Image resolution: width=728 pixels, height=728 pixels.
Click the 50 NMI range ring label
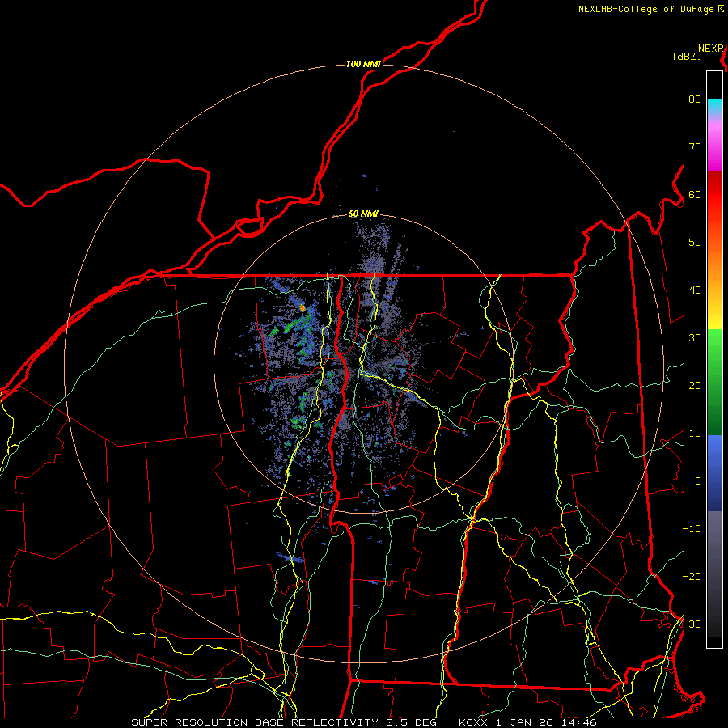point(363,214)
